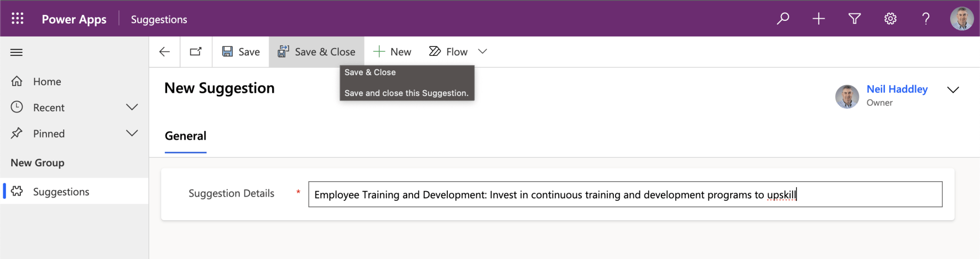Select the General tab
The width and height of the screenshot is (980, 259).
(x=185, y=136)
